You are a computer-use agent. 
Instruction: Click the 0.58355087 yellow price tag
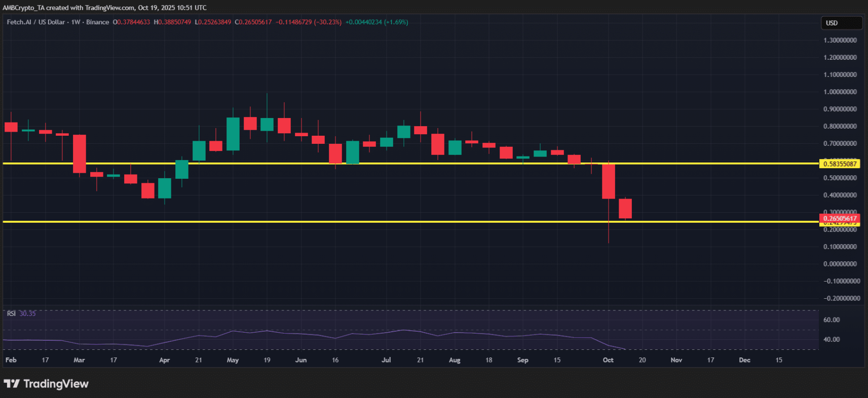click(840, 164)
